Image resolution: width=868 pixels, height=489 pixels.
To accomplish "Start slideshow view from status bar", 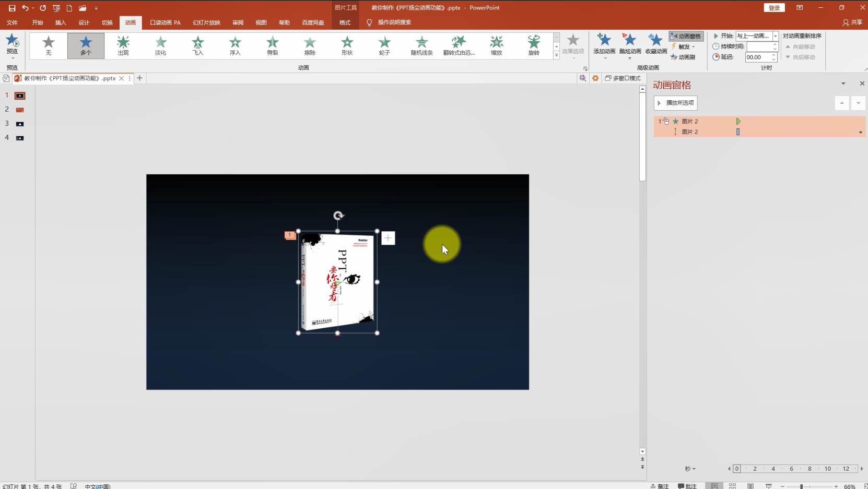I will (x=769, y=486).
